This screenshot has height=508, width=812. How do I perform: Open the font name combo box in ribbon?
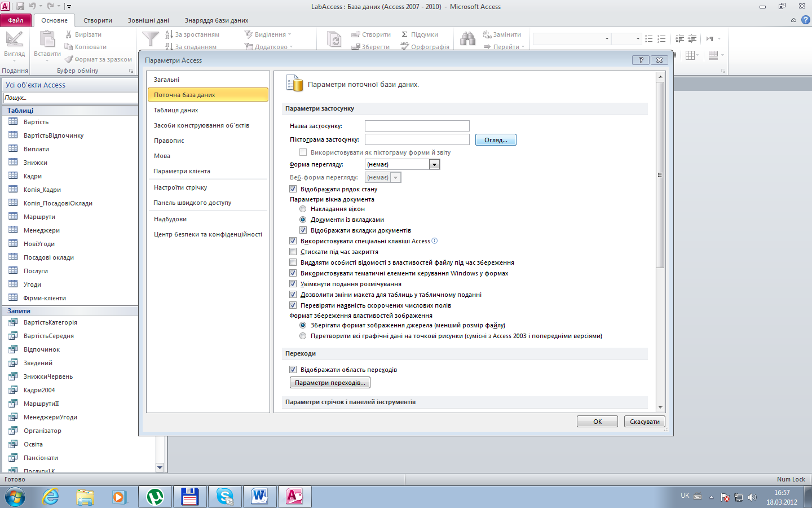[572, 39]
